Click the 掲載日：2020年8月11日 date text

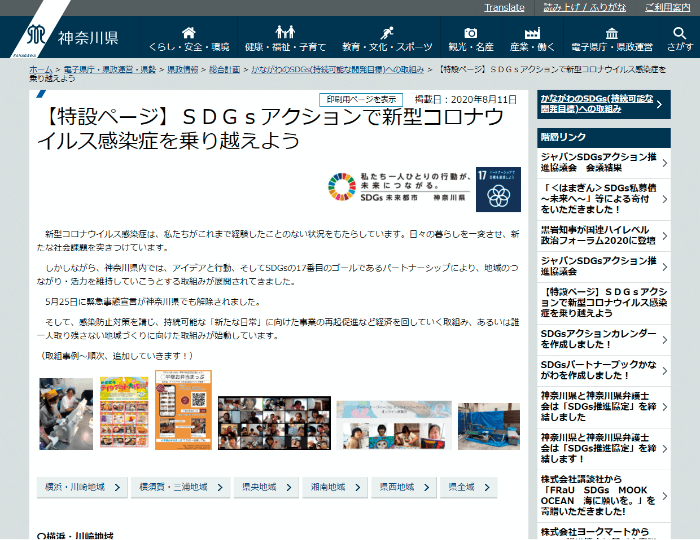(x=466, y=100)
